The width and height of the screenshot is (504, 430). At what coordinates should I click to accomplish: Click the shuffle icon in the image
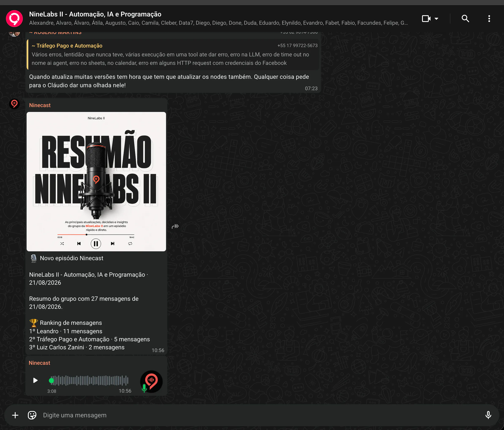[62, 244]
